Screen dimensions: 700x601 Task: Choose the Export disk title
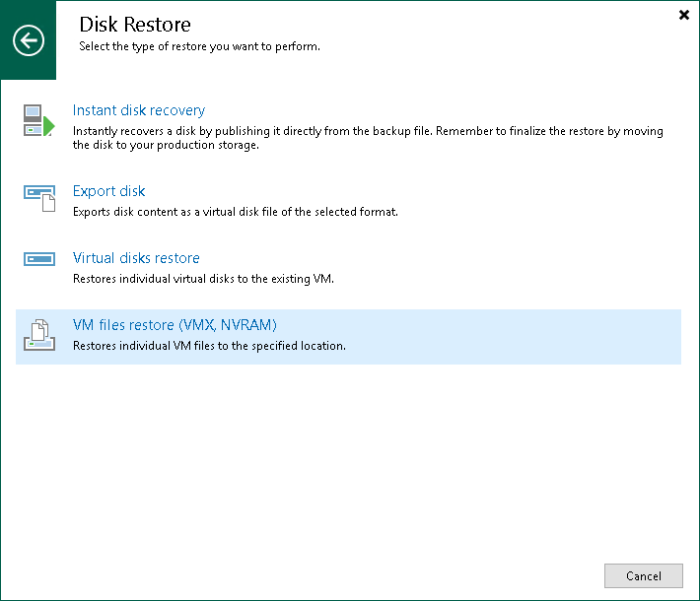click(109, 191)
